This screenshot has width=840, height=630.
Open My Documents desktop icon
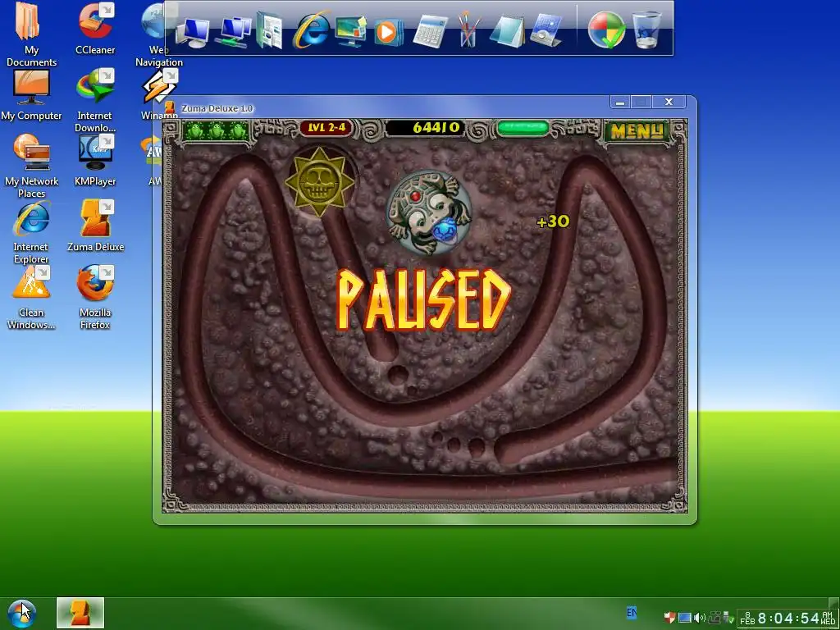(31, 34)
